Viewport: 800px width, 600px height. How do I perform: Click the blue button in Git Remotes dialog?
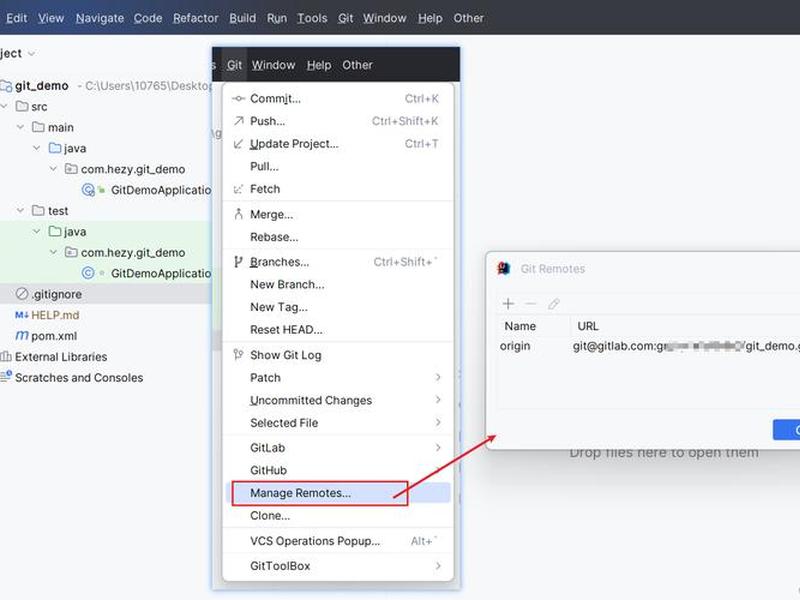click(786, 430)
